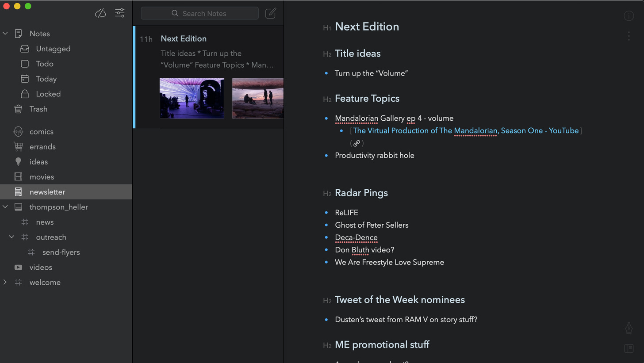Click the Locked padlock icon
Screen dimensions: 644x363
(x=25, y=94)
